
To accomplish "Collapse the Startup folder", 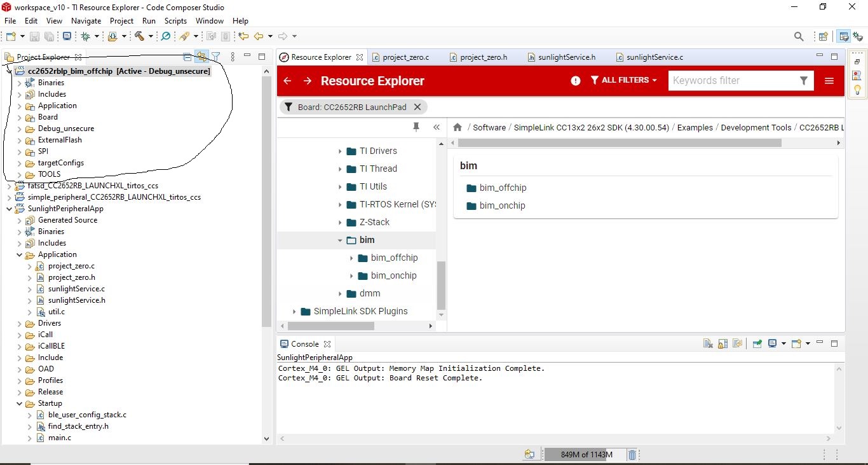I will [x=19, y=403].
